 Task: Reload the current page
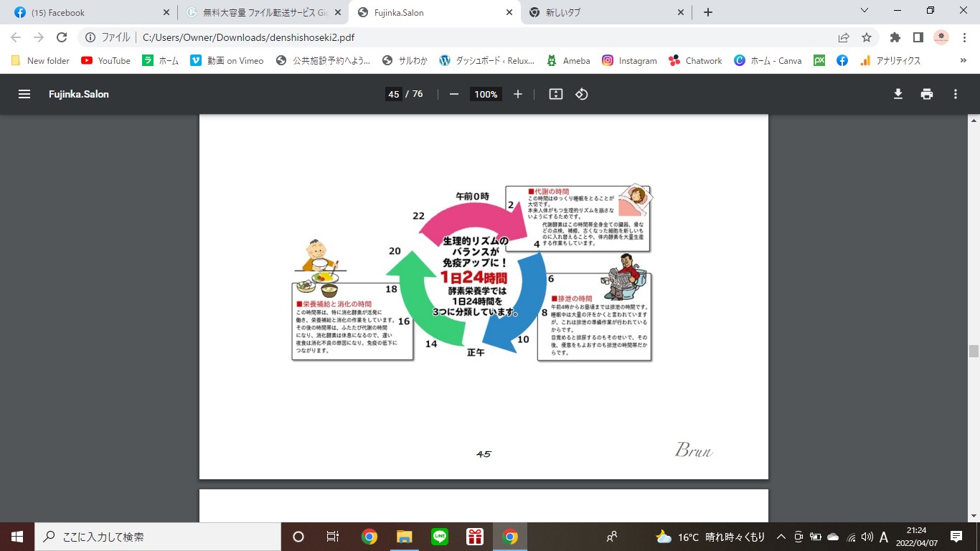point(62,37)
